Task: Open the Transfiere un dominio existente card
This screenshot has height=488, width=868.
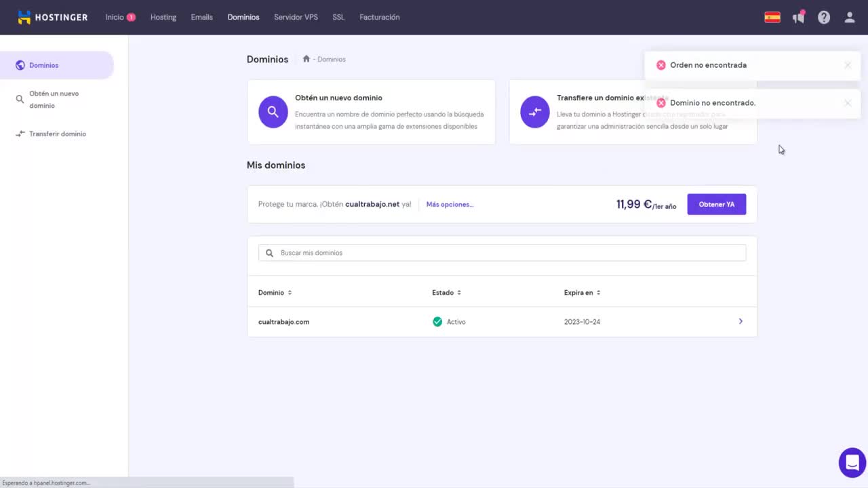Action: click(x=633, y=112)
